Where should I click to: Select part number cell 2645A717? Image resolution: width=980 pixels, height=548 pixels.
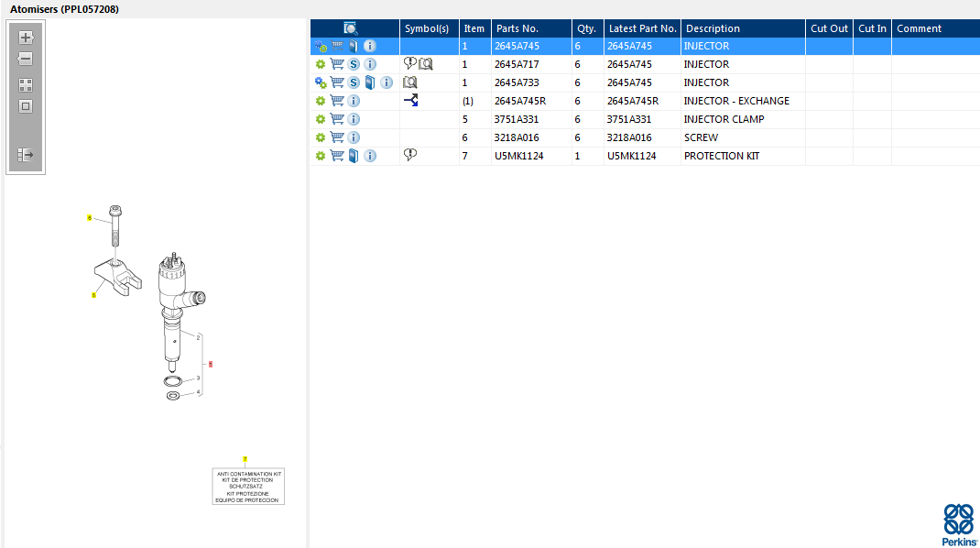click(531, 64)
